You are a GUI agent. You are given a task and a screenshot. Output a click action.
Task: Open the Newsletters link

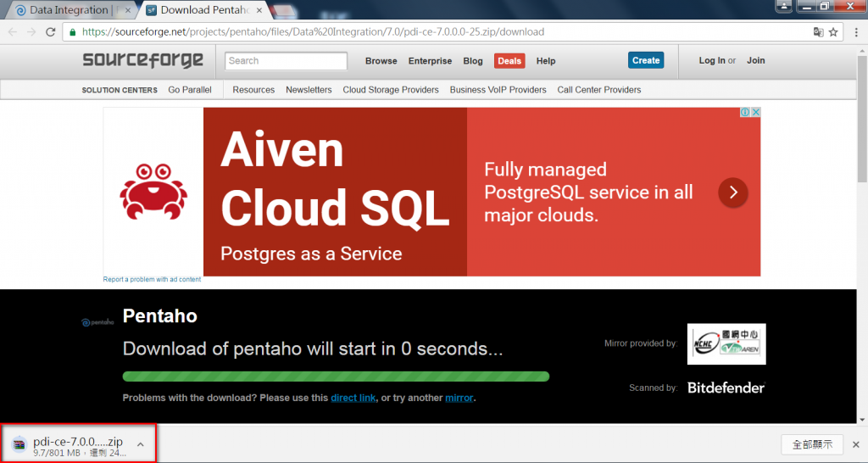309,90
